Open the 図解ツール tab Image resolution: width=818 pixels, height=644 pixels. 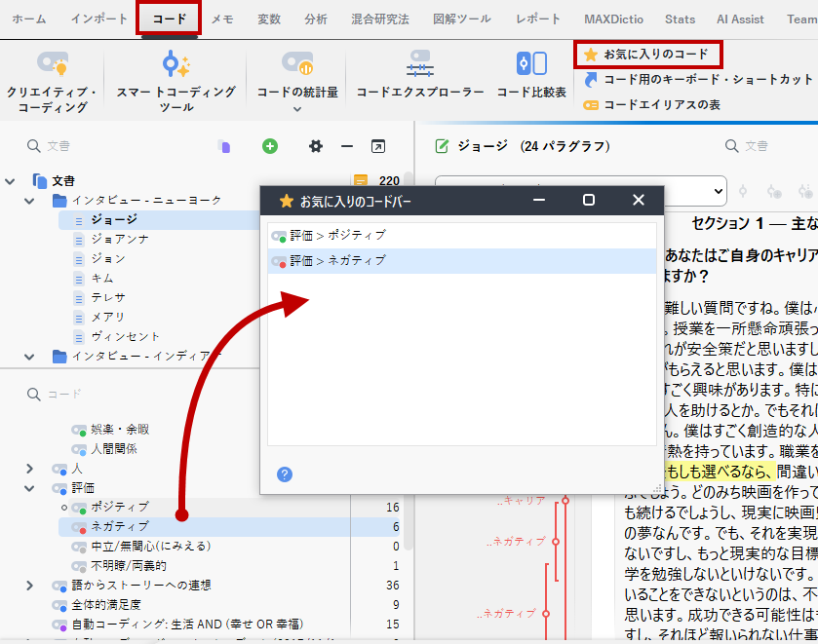(461, 19)
